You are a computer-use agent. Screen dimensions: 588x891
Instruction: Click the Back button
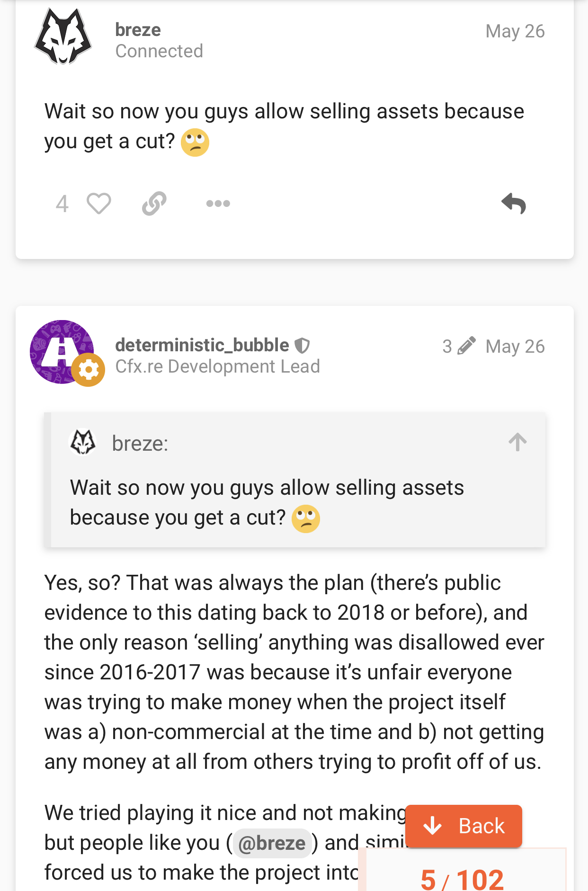pos(463,826)
